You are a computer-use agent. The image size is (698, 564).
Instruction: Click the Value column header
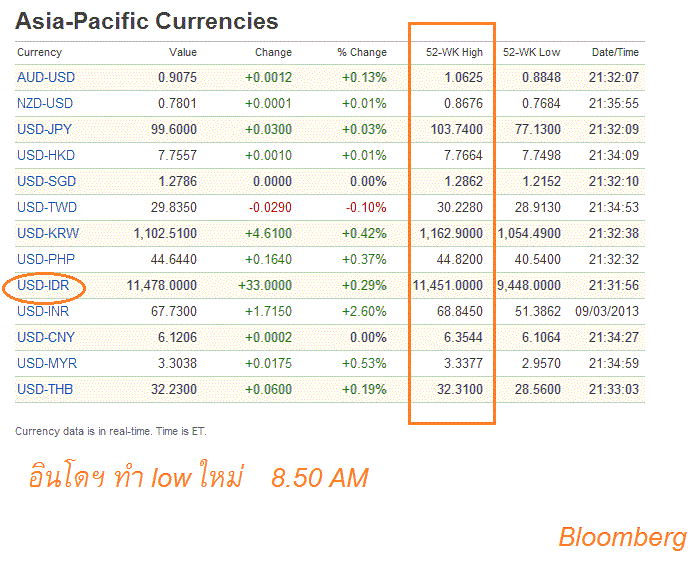click(183, 52)
